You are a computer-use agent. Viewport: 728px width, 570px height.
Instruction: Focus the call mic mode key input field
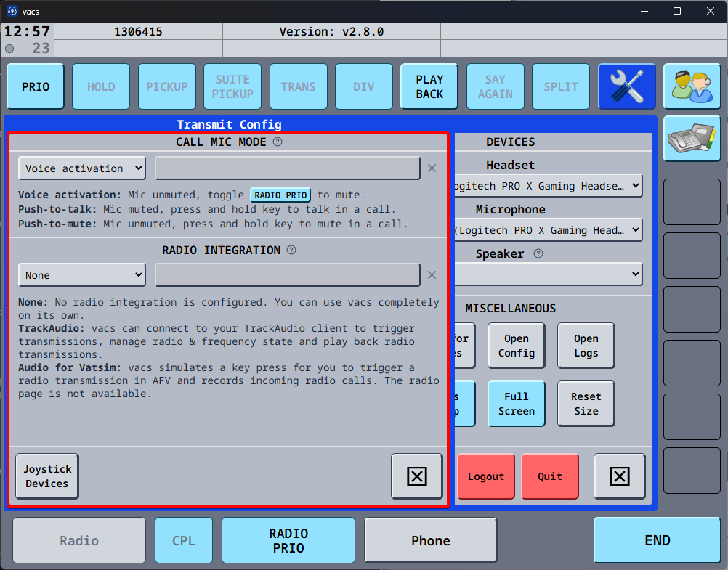pyautogui.click(x=288, y=168)
